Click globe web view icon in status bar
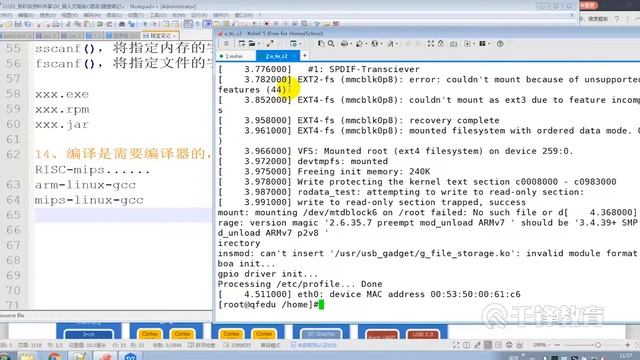Screen dimensions: 640x360 (x=509, y=345)
